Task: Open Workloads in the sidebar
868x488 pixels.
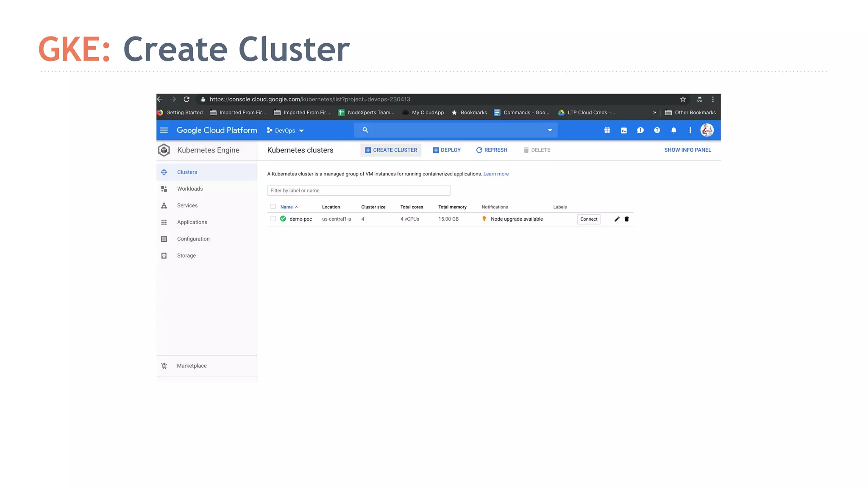Action: (x=190, y=189)
